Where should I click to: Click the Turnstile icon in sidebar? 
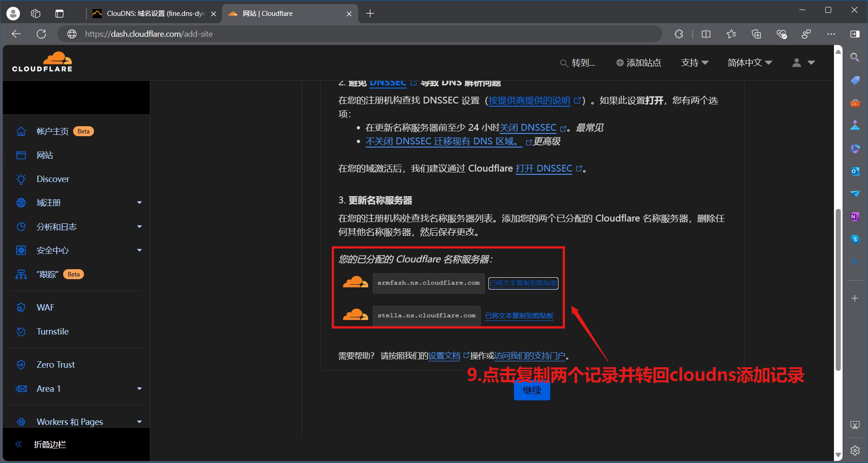pyautogui.click(x=21, y=331)
